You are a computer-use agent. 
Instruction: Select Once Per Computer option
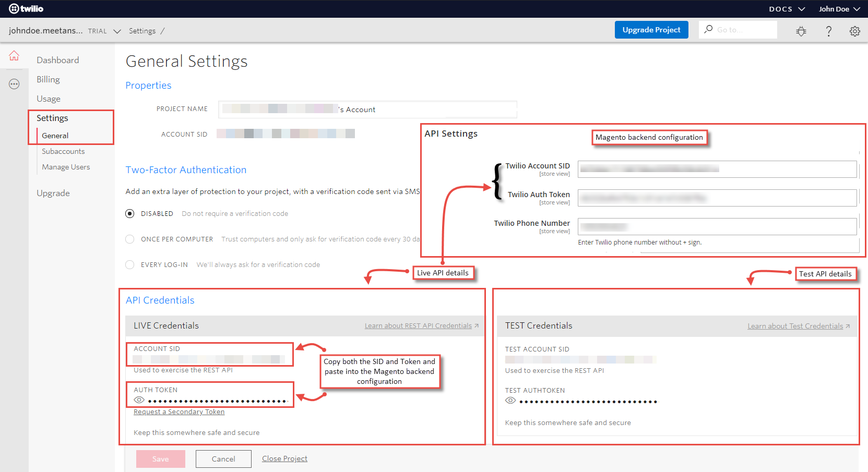[130, 239]
